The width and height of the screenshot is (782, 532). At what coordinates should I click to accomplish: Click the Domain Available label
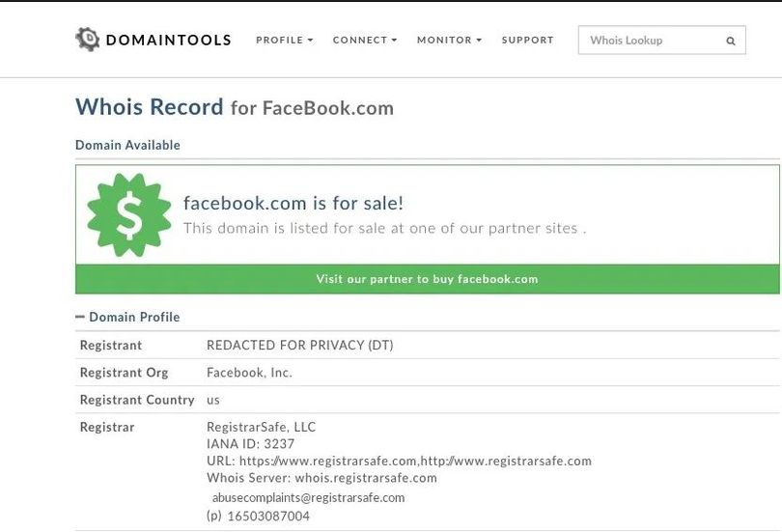pyautogui.click(x=127, y=145)
